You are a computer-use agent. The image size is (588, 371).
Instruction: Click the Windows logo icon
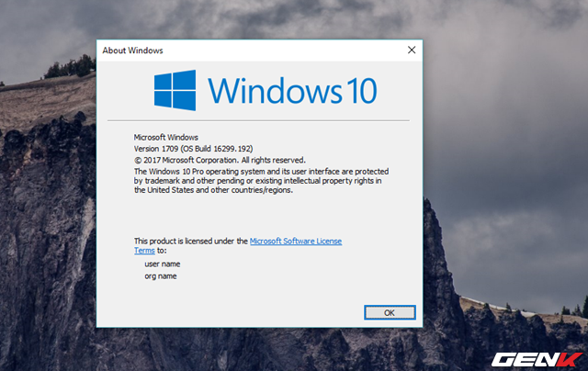click(x=175, y=90)
